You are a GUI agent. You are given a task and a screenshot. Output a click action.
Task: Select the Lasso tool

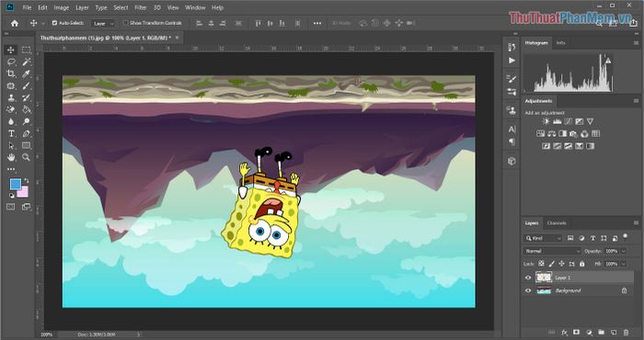[11, 62]
